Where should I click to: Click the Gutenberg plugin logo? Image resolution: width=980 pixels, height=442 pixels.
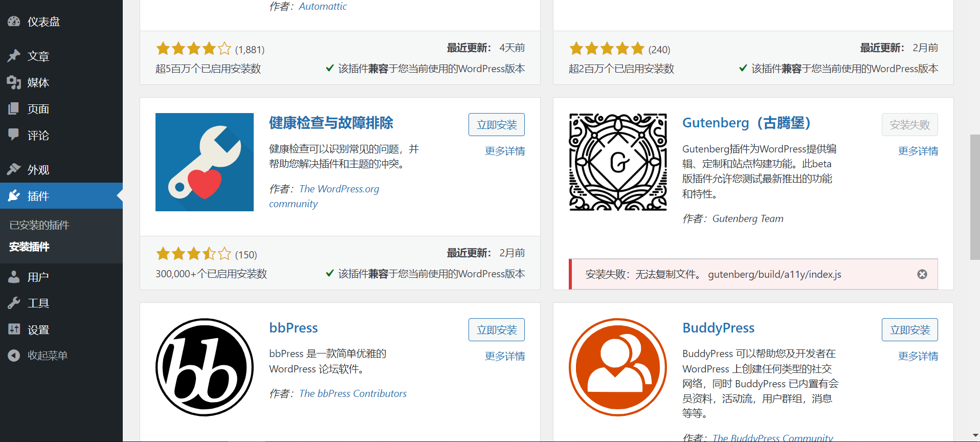click(618, 162)
